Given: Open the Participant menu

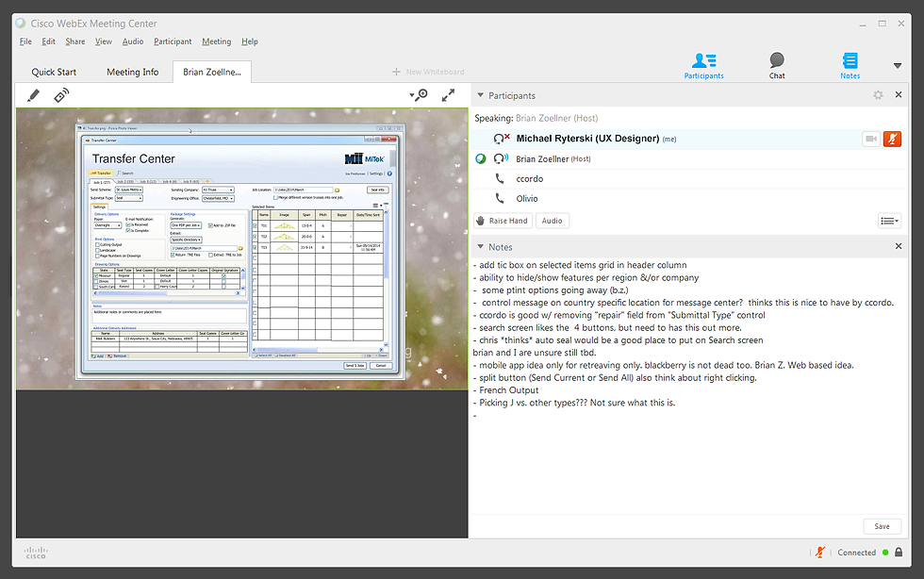Looking at the screenshot, I should [173, 41].
